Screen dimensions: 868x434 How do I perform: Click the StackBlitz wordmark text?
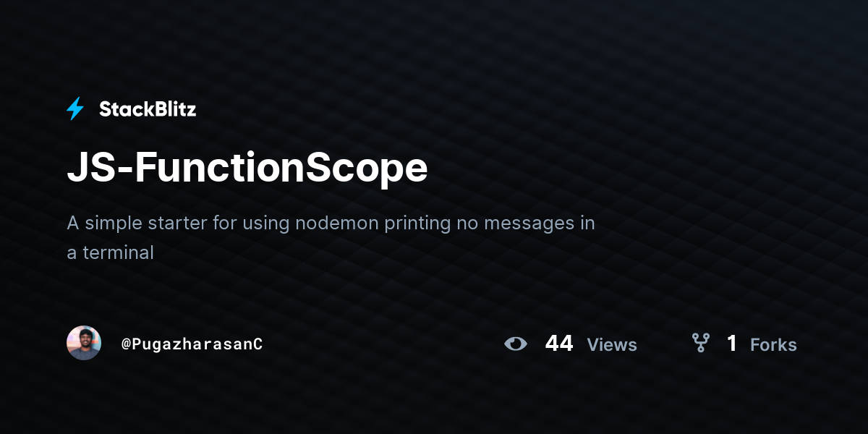(148, 109)
